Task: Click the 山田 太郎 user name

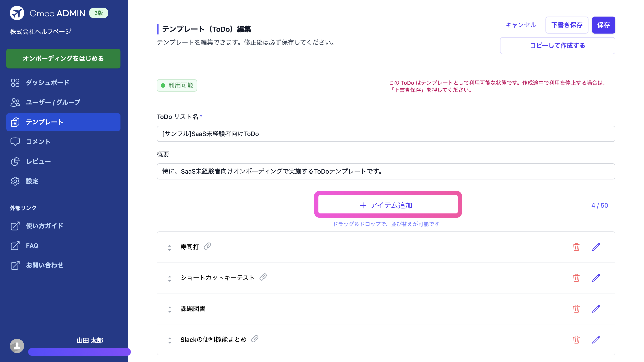Action: [x=90, y=341]
